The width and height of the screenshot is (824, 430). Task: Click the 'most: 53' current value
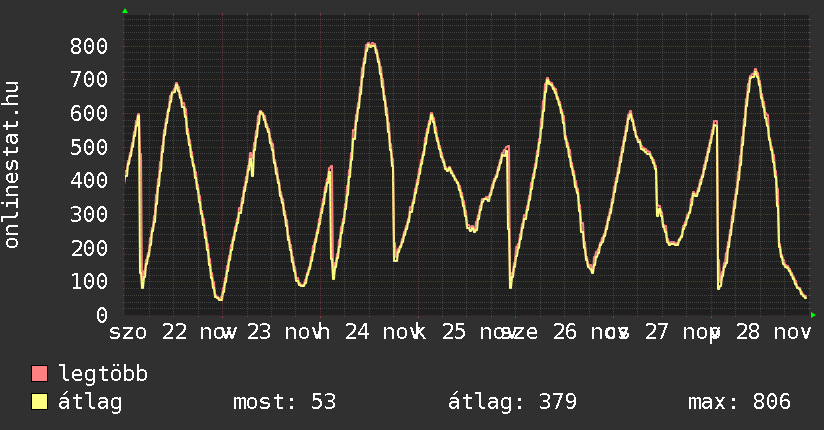click(x=284, y=403)
